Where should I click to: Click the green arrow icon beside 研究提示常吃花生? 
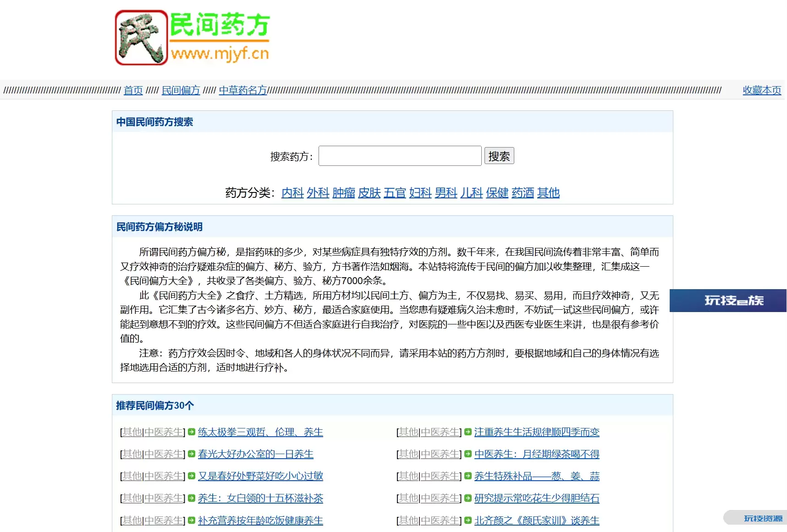point(468,498)
